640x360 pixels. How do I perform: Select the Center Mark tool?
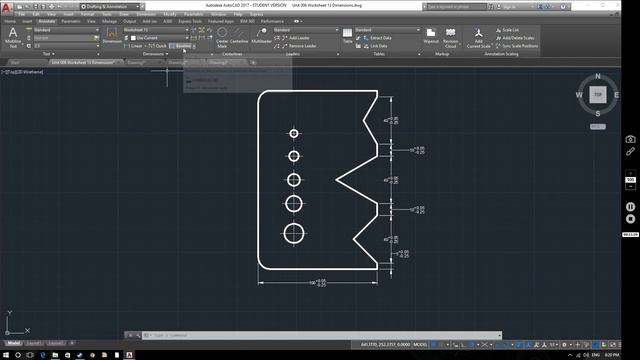[222, 37]
